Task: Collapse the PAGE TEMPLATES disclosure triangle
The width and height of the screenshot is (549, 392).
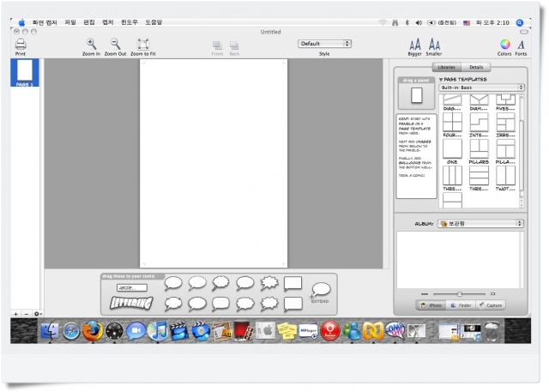Action: pos(441,80)
